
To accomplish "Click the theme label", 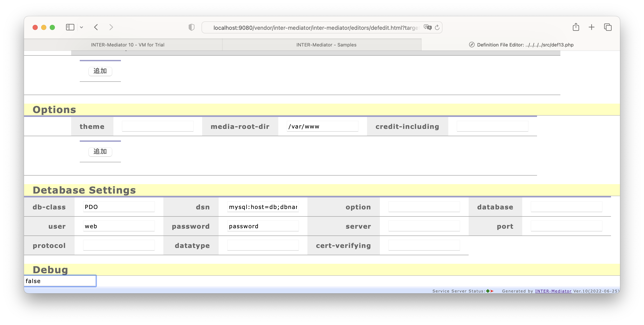I will click(92, 127).
